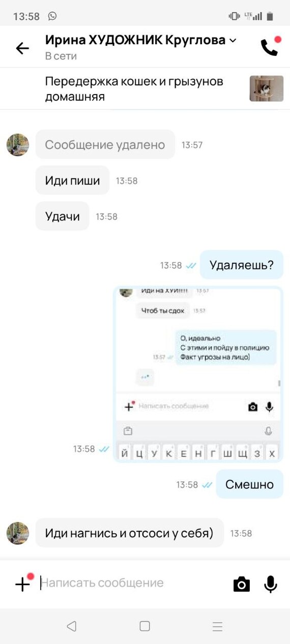Tap the Удачи message bubble

(63, 217)
